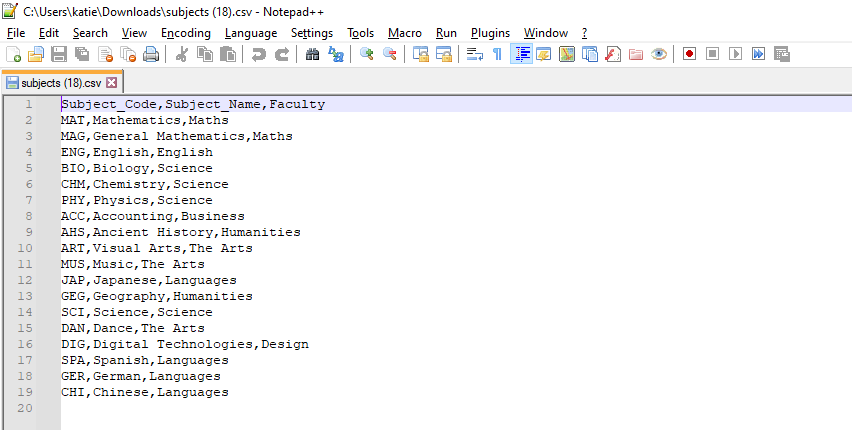Screen dimensions: 852x430
Task: Create a new document with the New icon
Action: click(x=13, y=54)
